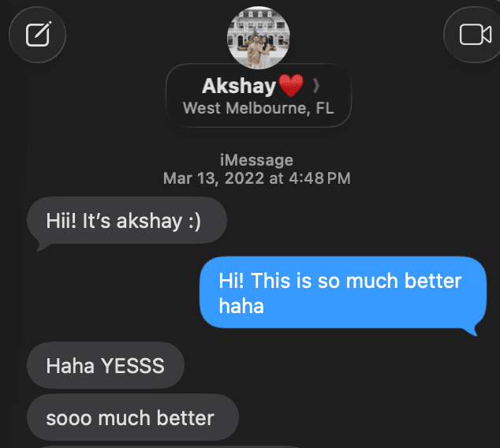Click the partially visible bubble at bottom
This screenshot has width=500, height=448.
pos(169,446)
